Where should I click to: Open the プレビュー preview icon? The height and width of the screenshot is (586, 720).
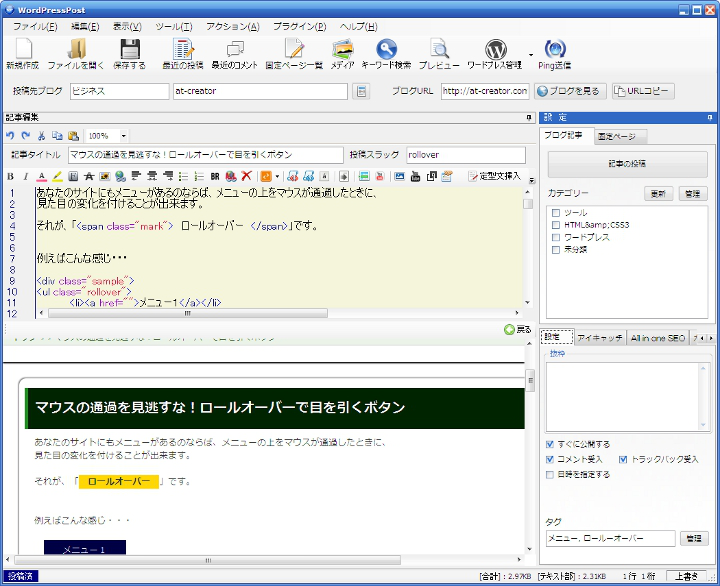click(439, 49)
